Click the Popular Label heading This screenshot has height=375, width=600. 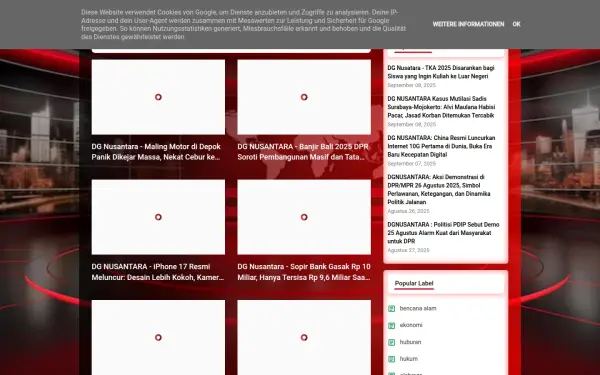414,284
